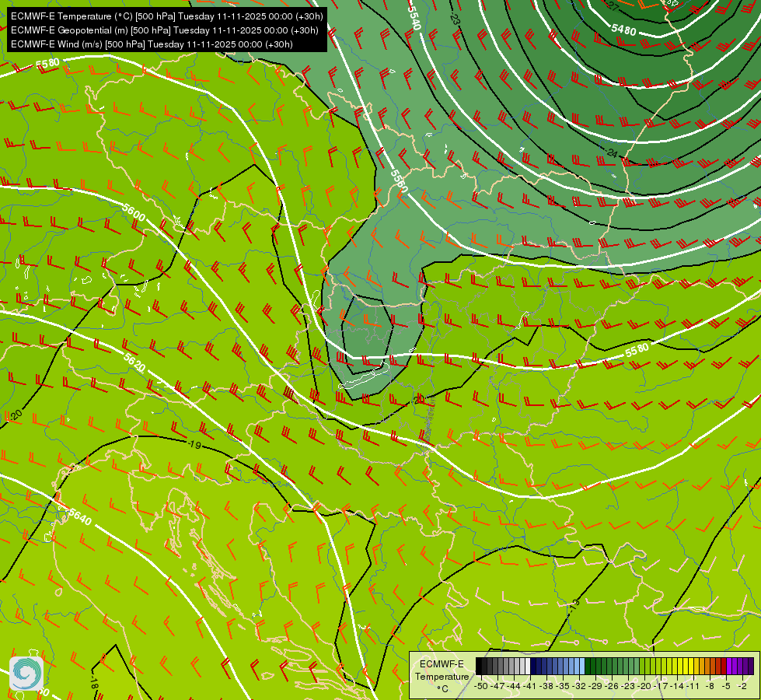761x700 pixels.
Task: Click the -47 tick value in legend
Action: [x=497, y=687]
